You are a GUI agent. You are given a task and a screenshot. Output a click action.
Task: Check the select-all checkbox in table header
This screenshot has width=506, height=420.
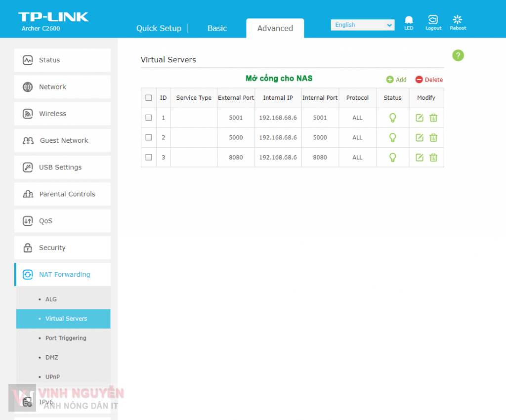point(149,98)
